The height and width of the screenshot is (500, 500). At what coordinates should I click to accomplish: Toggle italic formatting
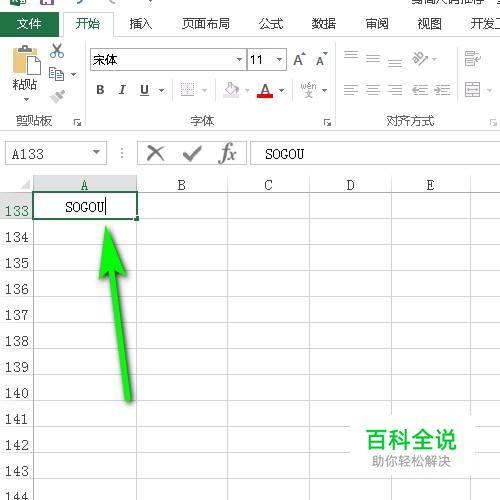coord(122,90)
